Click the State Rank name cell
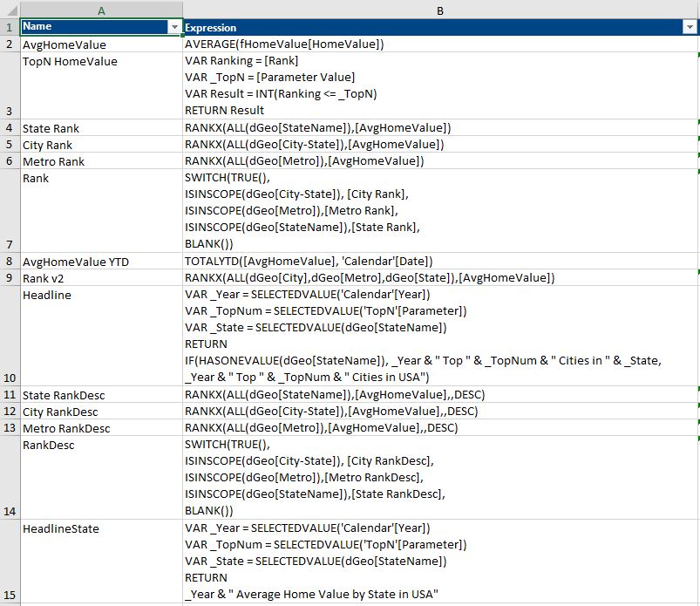This screenshot has height=606, width=700. (100, 128)
